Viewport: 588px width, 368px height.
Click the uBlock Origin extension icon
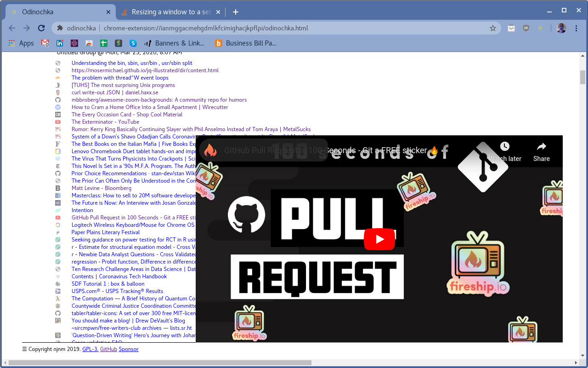(x=526, y=28)
